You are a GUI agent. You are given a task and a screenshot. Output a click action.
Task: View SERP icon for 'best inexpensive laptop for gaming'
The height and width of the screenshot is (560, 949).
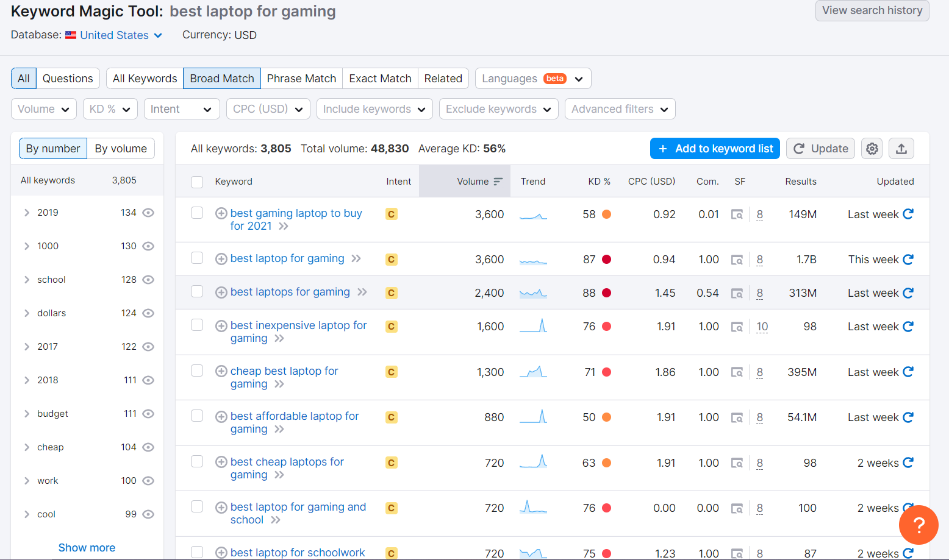pos(737,327)
